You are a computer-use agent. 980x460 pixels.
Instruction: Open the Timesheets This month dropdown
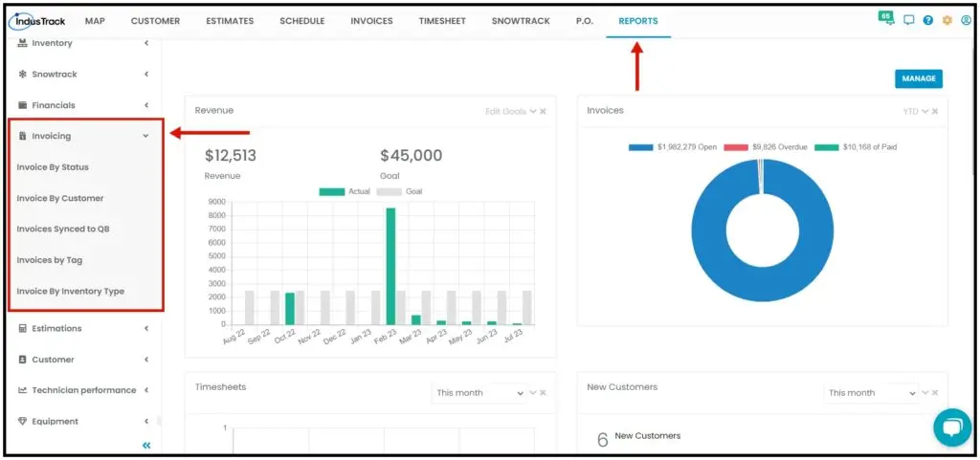(x=479, y=393)
